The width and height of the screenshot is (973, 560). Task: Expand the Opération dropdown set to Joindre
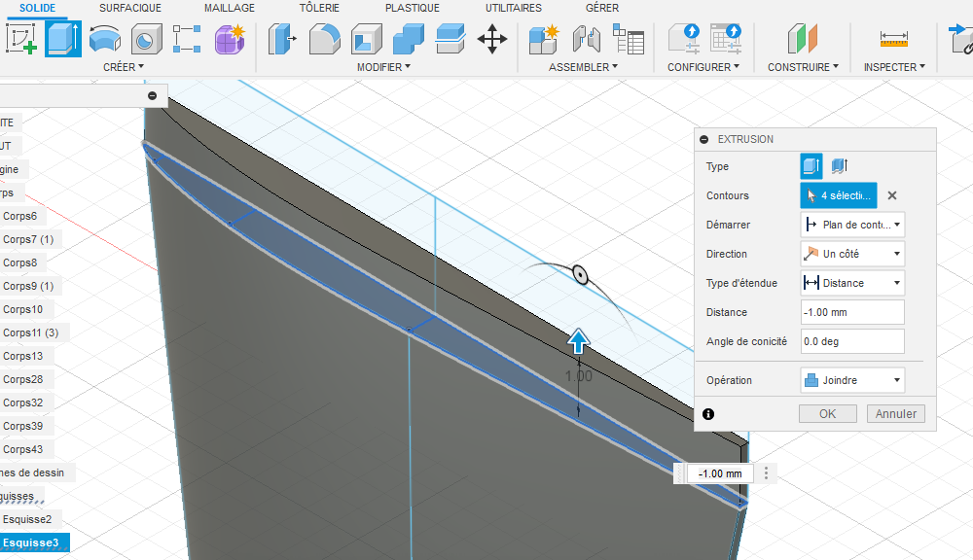852,380
